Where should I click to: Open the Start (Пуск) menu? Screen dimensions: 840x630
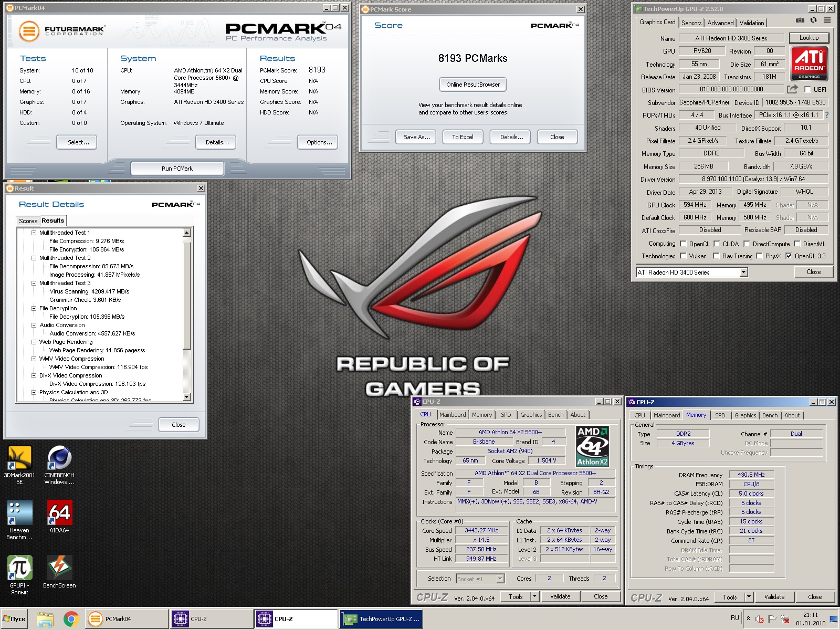pyautogui.click(x=14, y=619)
